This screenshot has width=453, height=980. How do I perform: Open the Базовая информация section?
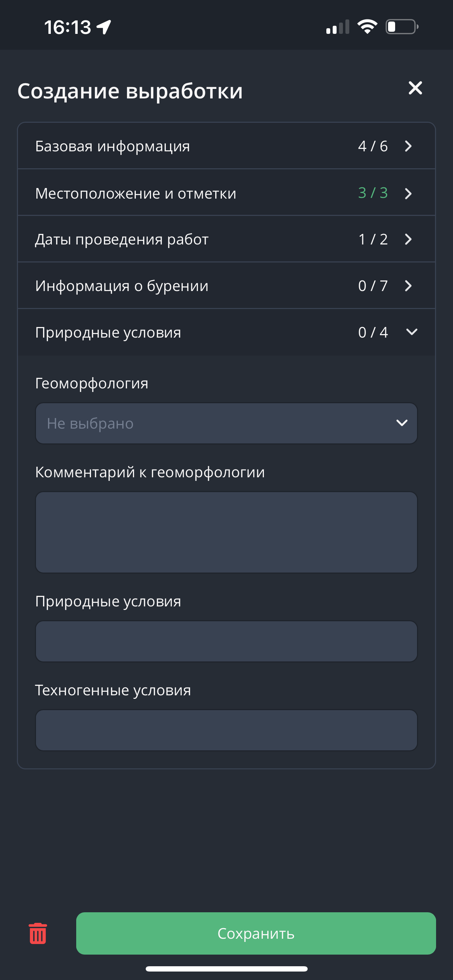coord(113,146)
